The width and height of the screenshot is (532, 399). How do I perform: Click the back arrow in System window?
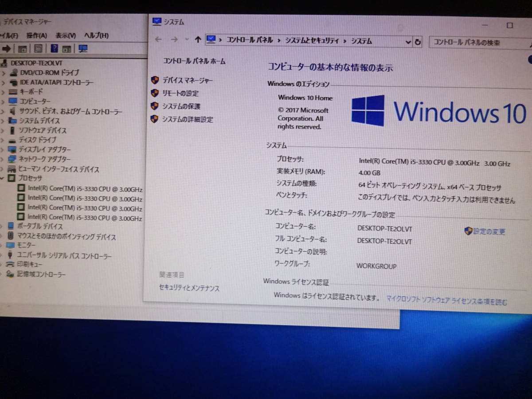coord(158,39)
